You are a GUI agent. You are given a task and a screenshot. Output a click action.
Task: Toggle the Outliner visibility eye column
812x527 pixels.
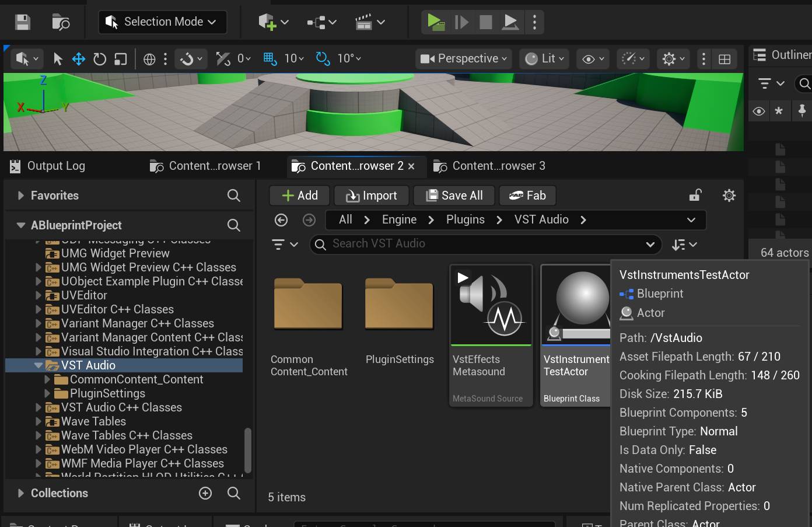point(759,111)
